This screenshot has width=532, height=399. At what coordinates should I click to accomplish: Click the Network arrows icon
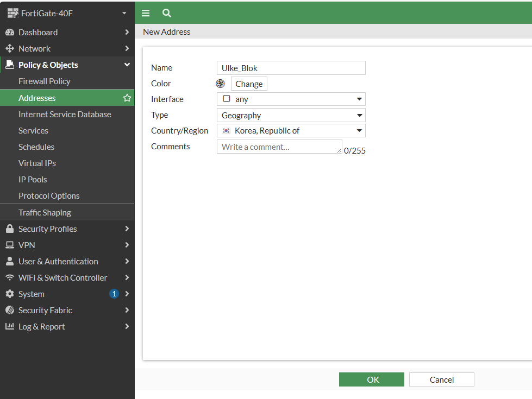[x=10, y=48]
